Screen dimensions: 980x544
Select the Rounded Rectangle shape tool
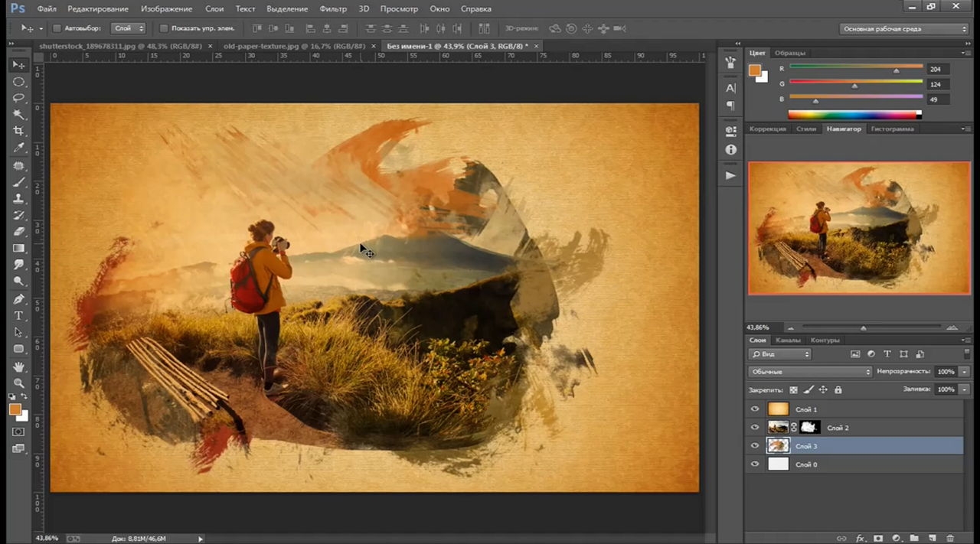[19, 349]
